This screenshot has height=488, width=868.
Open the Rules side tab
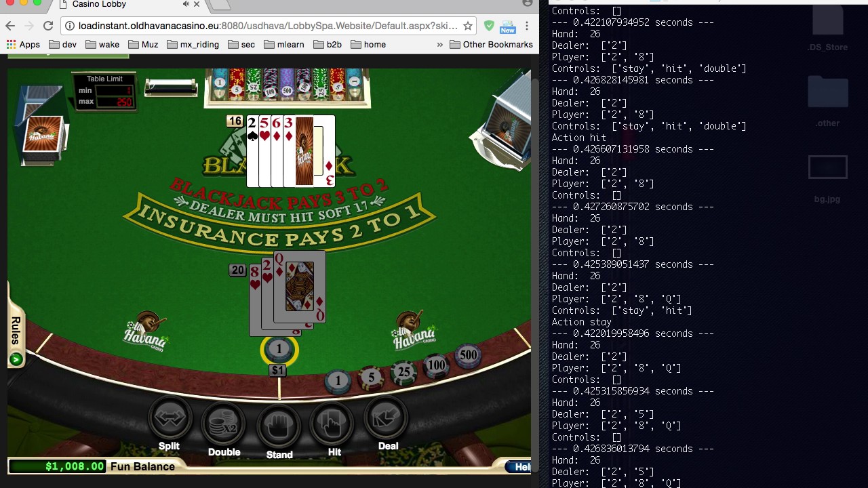(16, 330)
